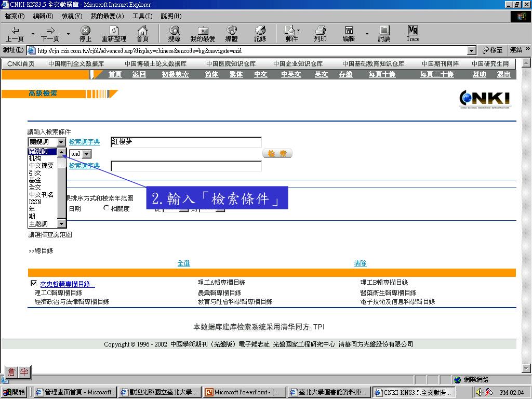Open the 編輯(E) menu
The width and height of the screenshot is (532, 399).
pos(43,16)
